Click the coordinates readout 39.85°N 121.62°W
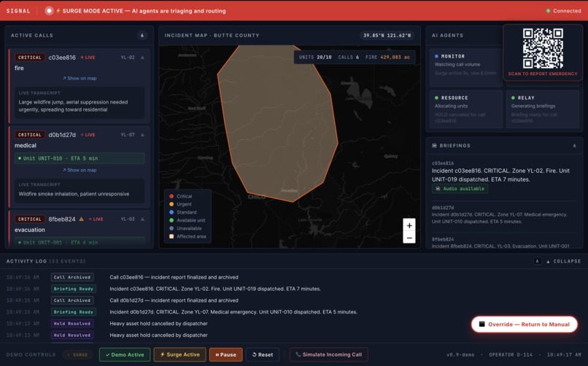This screenshot has height=366, width=588. coord(387,35)
